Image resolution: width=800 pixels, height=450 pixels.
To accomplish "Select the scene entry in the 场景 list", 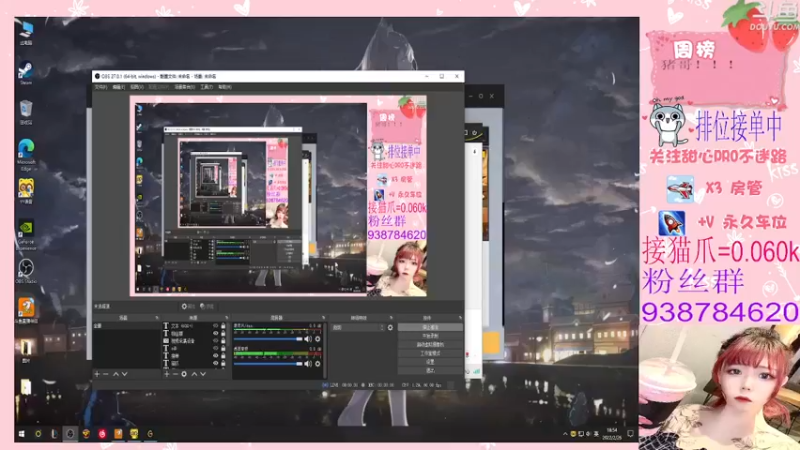I will point(127,326).
